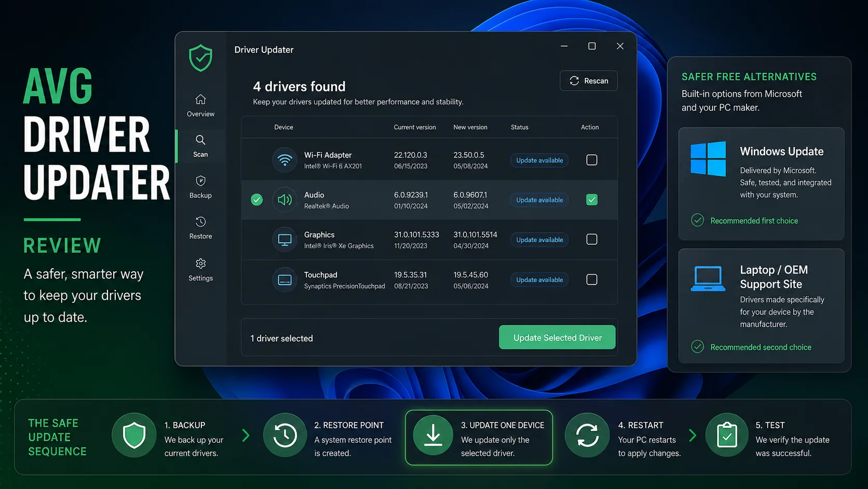Click the 3. UPDATE ONE DEVICE step title
Screen dimensions: 868x489
coord(503,425)
